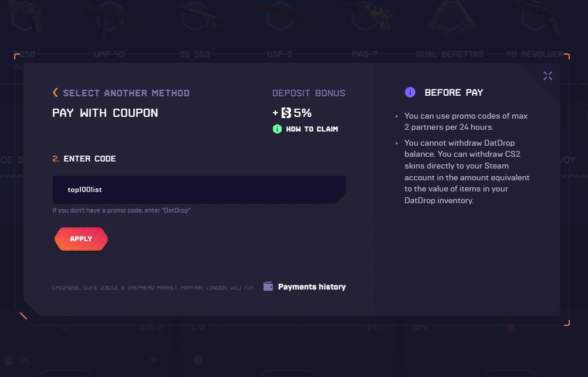Image resolution: width=588 pixels, height=377 pixels.
Task: Dismiss the coupon dialog with the X icon
Action: coord(548,75)
